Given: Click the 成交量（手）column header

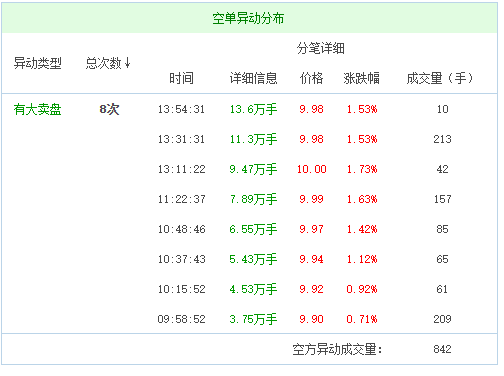Looking at the screenshot, I should 440,78.
